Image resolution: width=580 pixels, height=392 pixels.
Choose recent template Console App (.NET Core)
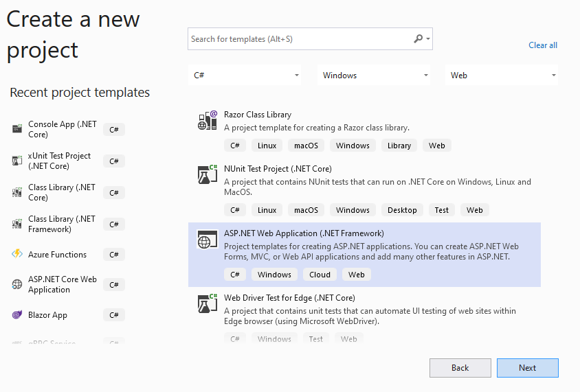[x=63, y=129]
